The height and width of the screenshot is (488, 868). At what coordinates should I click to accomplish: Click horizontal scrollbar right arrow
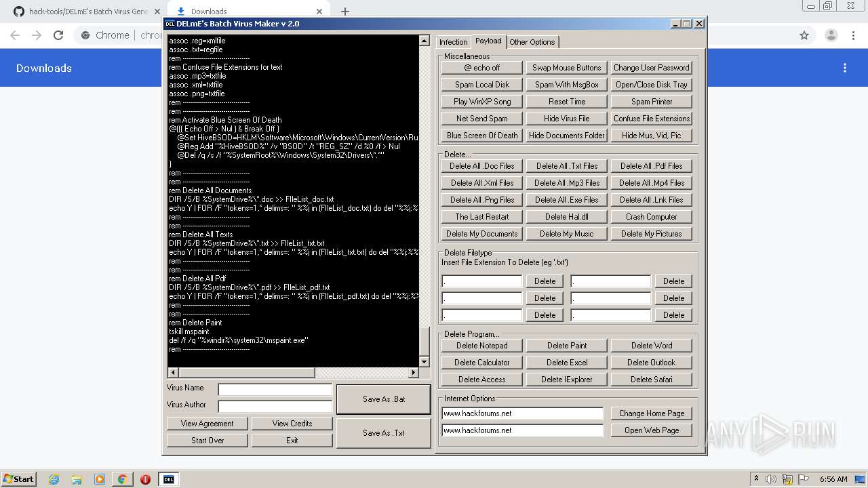tap(414, 373)
